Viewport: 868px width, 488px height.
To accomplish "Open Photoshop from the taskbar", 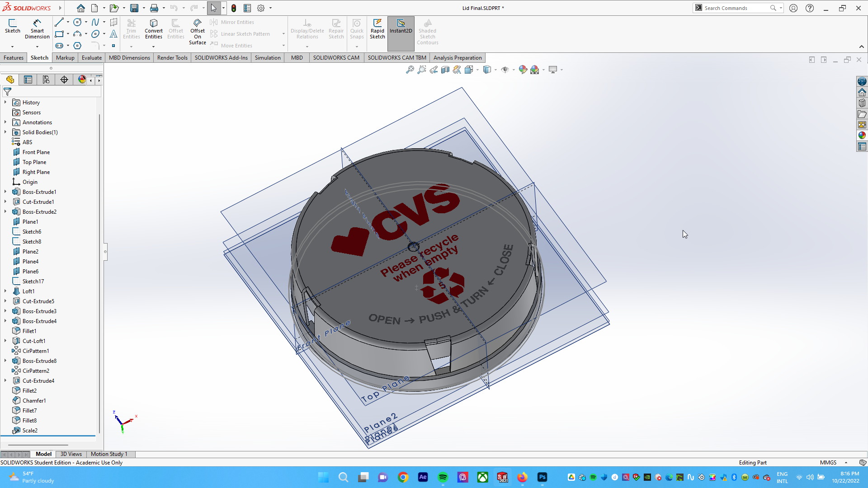I will click(x=542, y=477).
